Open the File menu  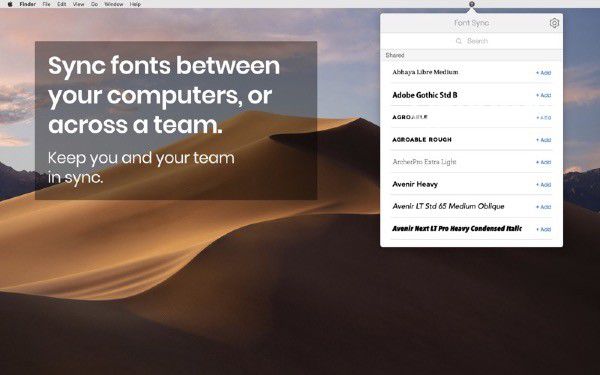(47, 4)
